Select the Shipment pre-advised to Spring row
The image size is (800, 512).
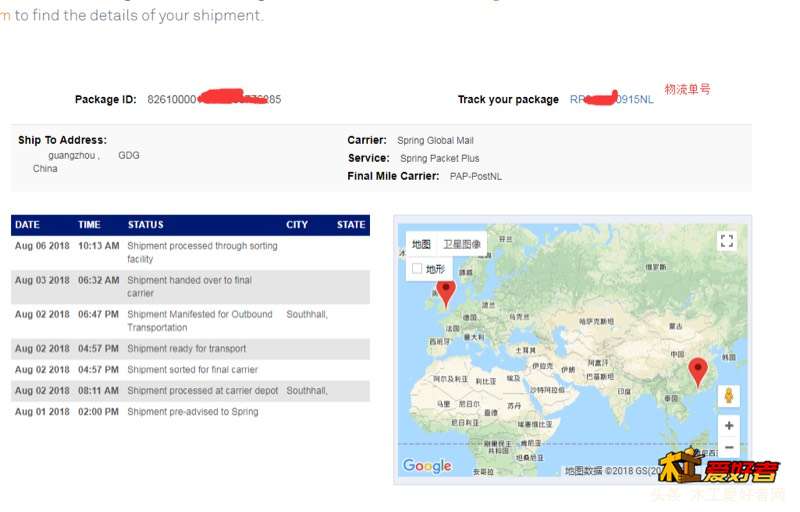190,412
